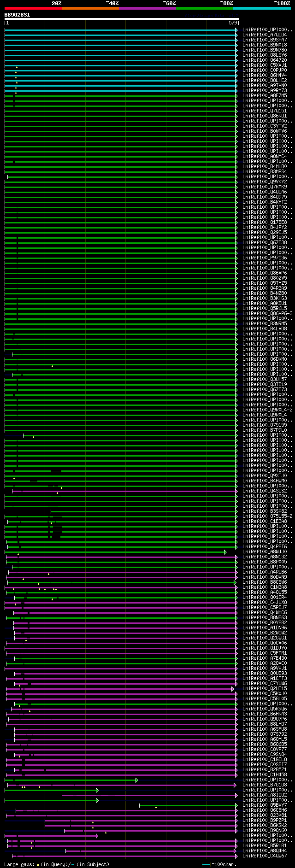Click UniRef100_O75155 entry
295x868 pixels.
pyautogui.click(x=265, y=425)
